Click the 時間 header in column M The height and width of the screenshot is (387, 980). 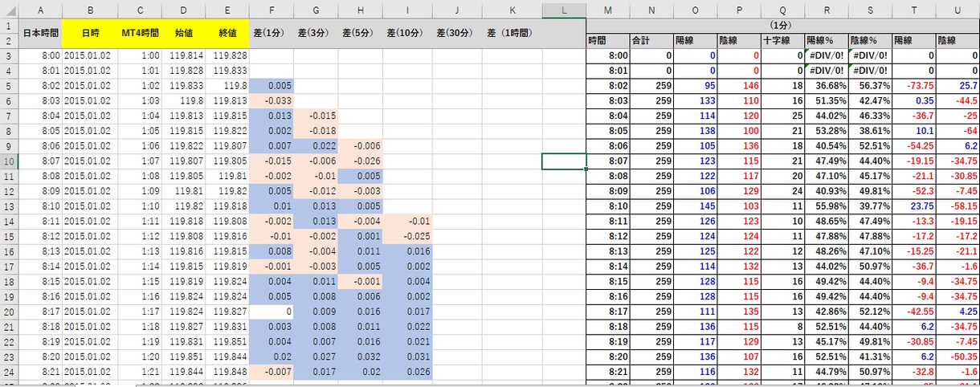(607, 40)
